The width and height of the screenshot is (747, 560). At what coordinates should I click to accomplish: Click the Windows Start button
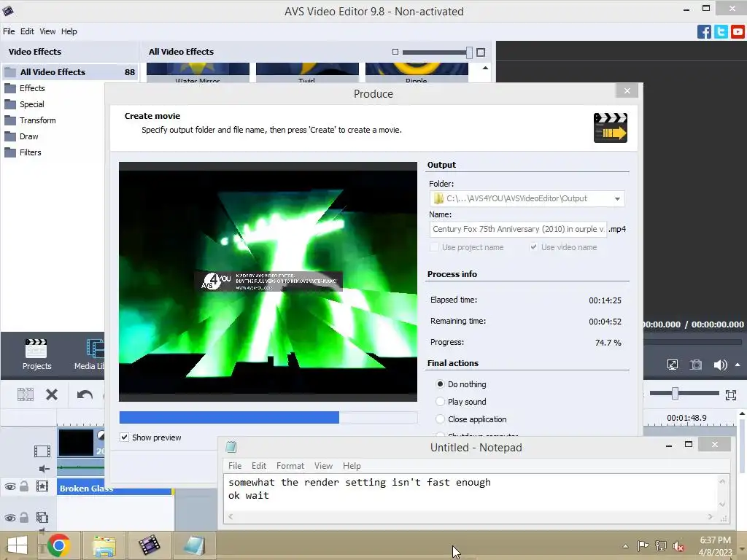(x=18, y=545)
